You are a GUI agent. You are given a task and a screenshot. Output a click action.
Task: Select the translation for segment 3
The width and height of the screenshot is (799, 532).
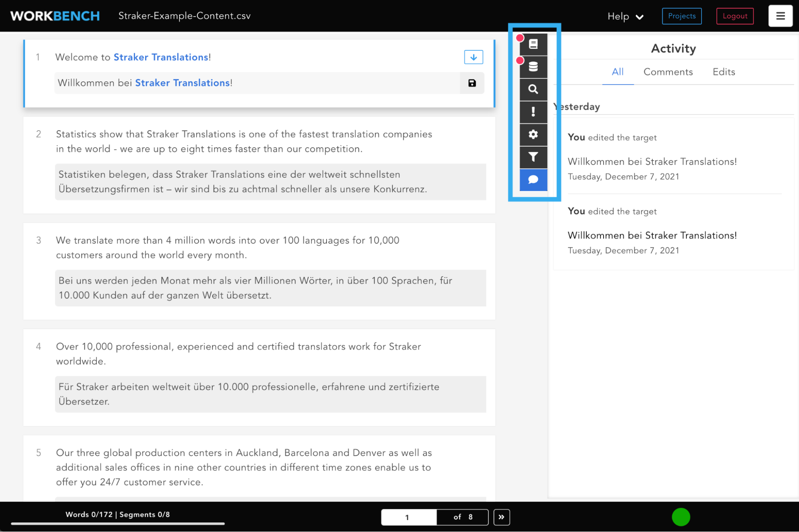(x=271, y=288)
